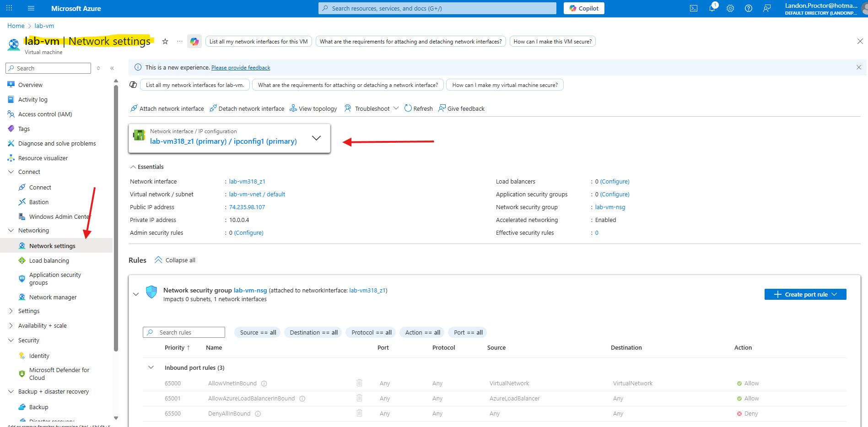Close the Network settings blade
This screenshot has width=868, height=427.
coord(860,41)
